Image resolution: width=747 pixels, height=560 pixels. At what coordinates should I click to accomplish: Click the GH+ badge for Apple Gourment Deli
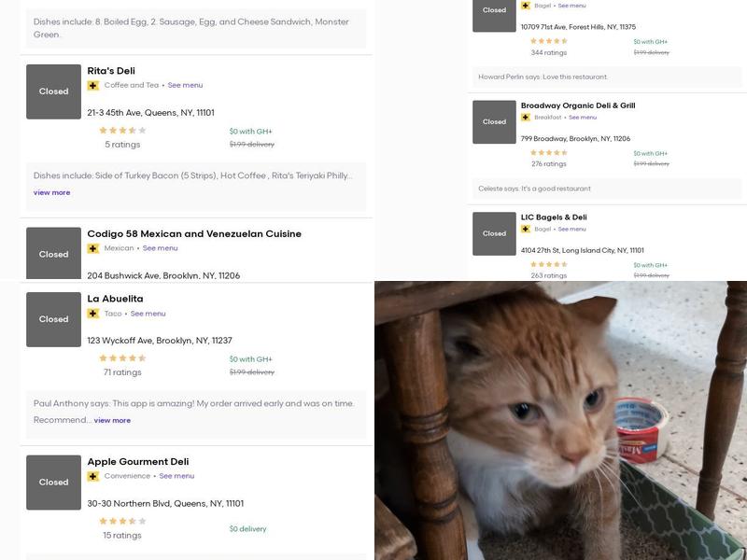pyautogui.click(x=93, y=476)
